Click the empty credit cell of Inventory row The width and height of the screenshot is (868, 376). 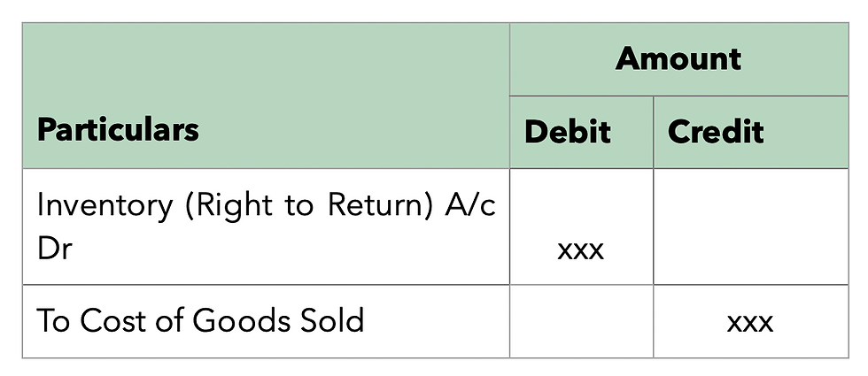(x=751, y=226)
